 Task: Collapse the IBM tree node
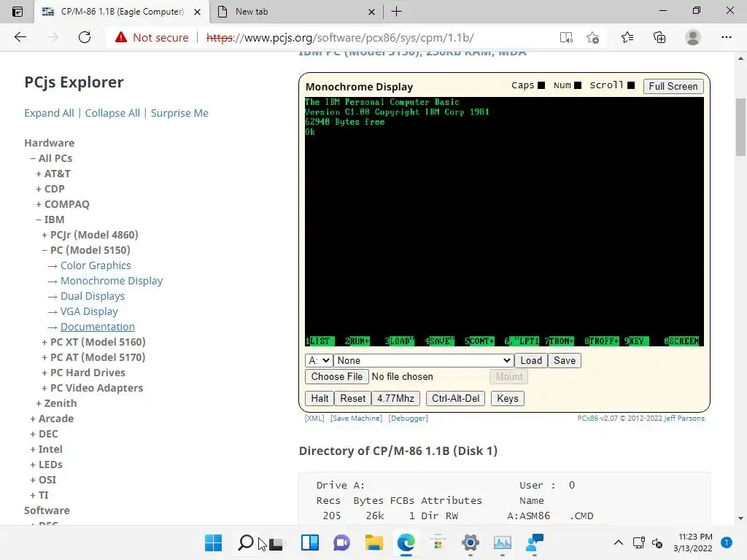tap(50, 219)
